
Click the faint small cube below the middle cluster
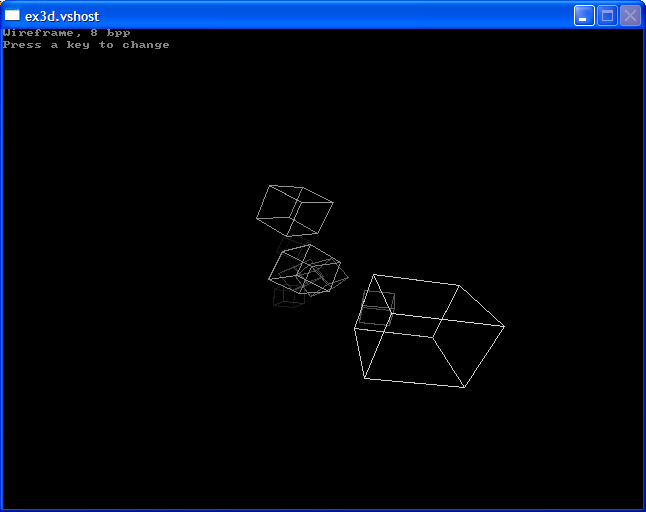289,296
